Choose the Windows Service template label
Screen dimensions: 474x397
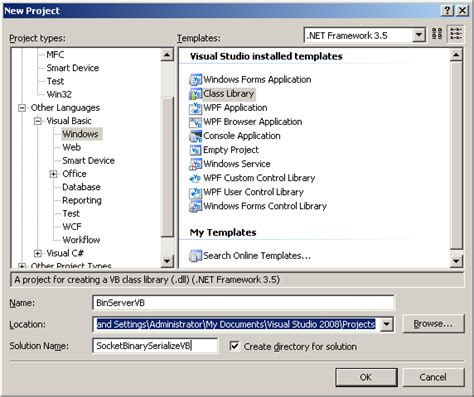[237, 164]
